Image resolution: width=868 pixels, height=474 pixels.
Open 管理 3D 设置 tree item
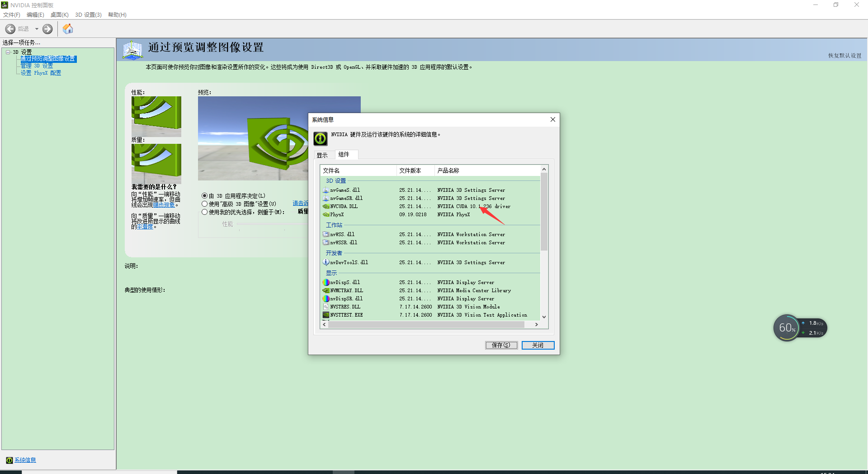coord(37,66)
